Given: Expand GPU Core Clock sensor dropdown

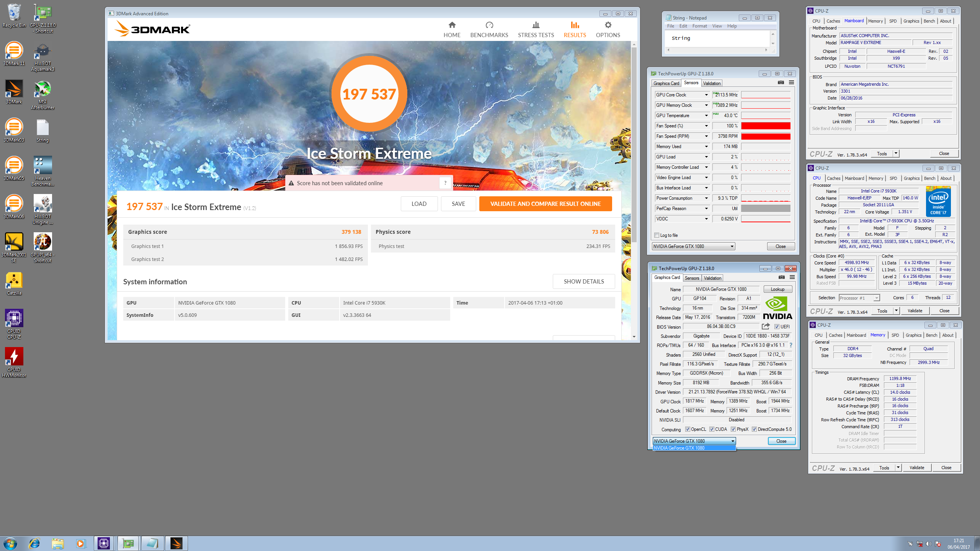Looking at the screenshot, I should pyautogui.click(x=706, y=95).
